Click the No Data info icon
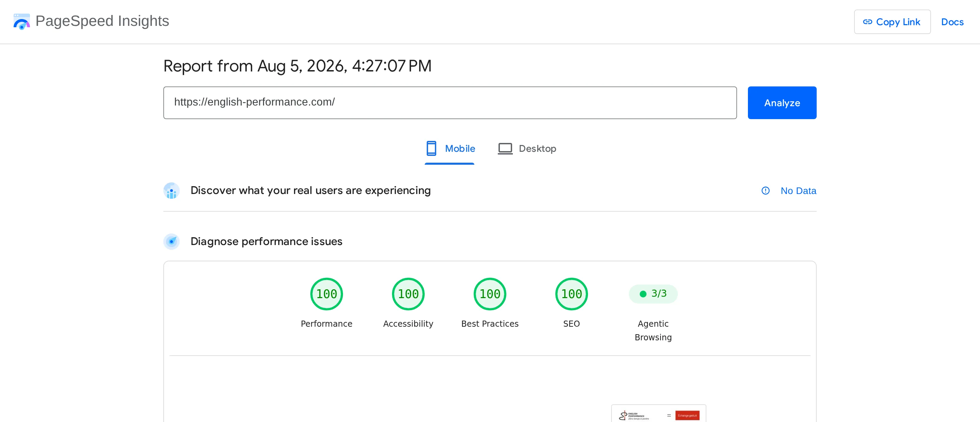Screen dimensions: 980x422 [x=765, y=191]
